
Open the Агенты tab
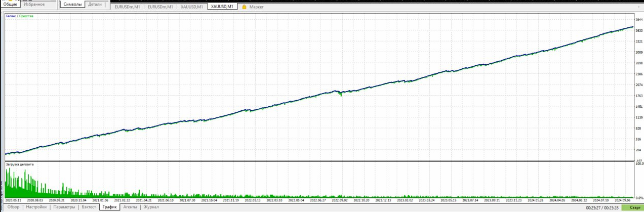(x=130, y=207)
